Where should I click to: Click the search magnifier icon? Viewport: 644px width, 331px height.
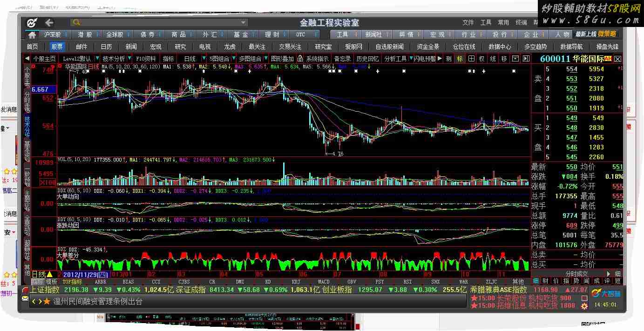click(77, 22)
